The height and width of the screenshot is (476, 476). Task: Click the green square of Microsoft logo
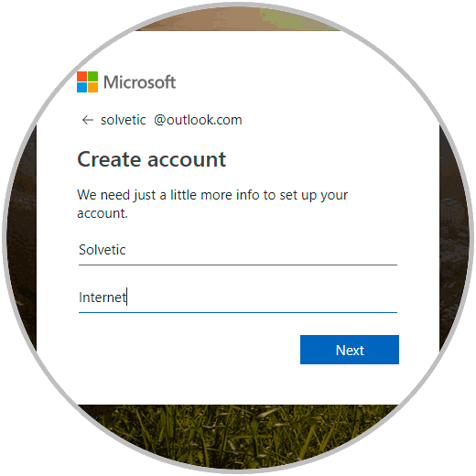point(92,76)
